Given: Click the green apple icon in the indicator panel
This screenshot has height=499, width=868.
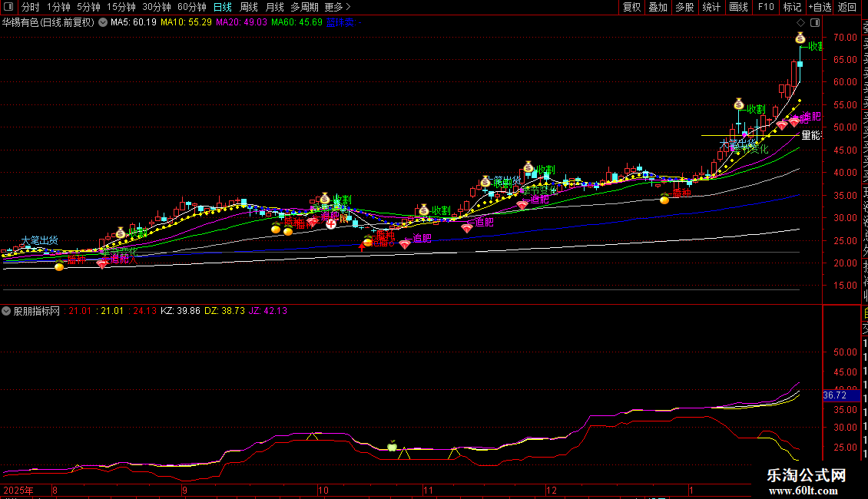Looking at the screenshot, I should coord(392,445).
